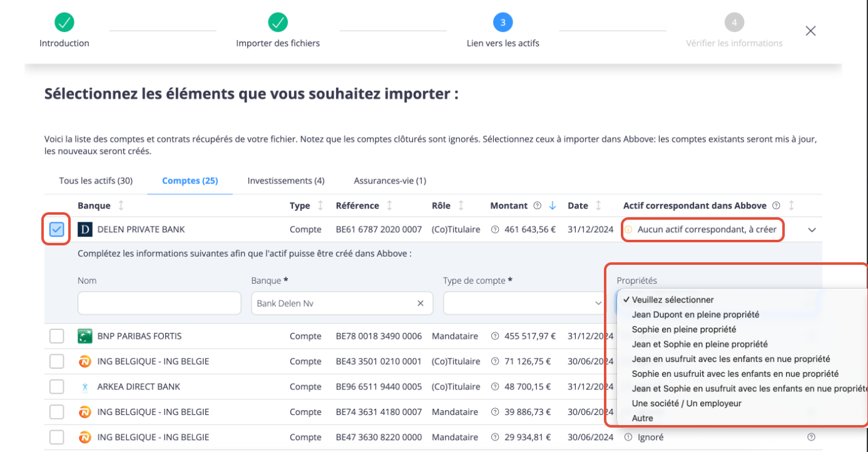This screenshot has height=452, width=868.
Task: Clear the Bank Delen Nv field with x
Action: [421, 303]
